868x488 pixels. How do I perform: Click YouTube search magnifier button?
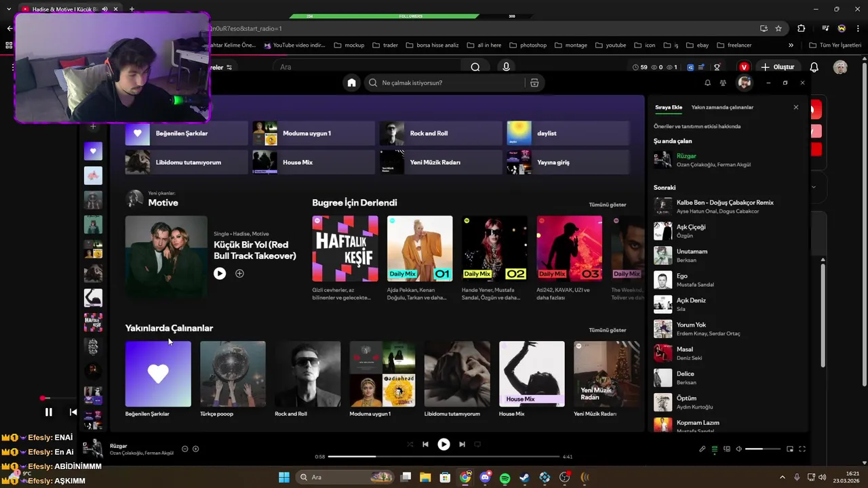pos(475,67)
